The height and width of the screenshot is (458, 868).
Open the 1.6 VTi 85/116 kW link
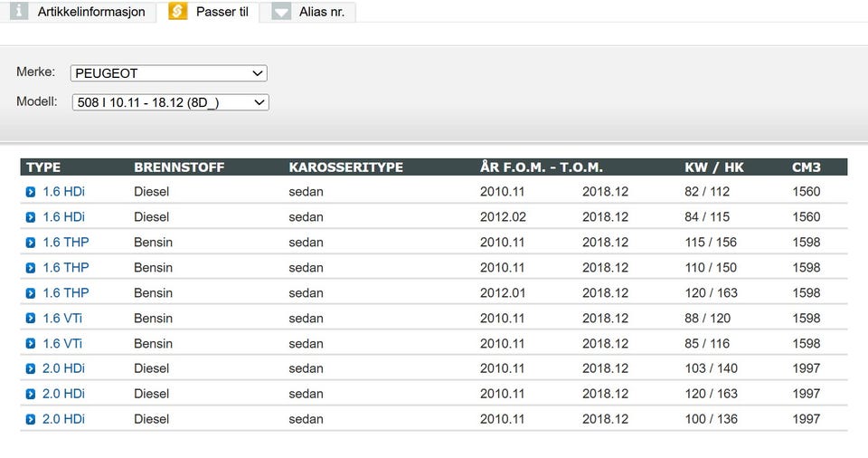coord(63,344)
